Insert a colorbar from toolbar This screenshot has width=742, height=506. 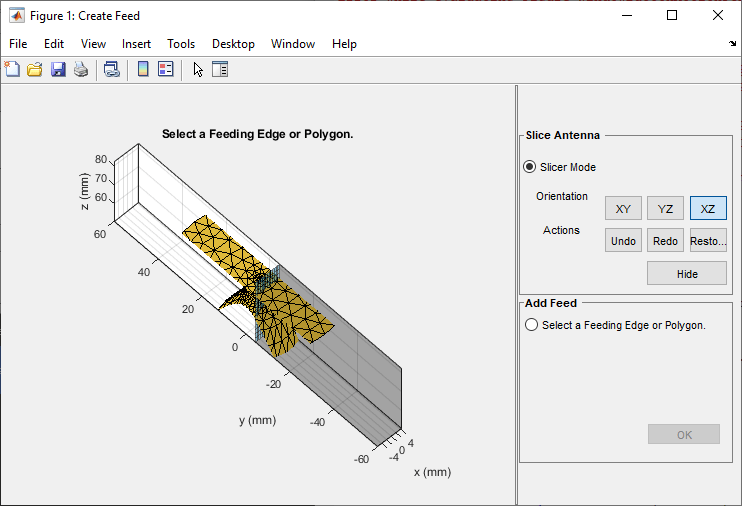pos(143,70)
